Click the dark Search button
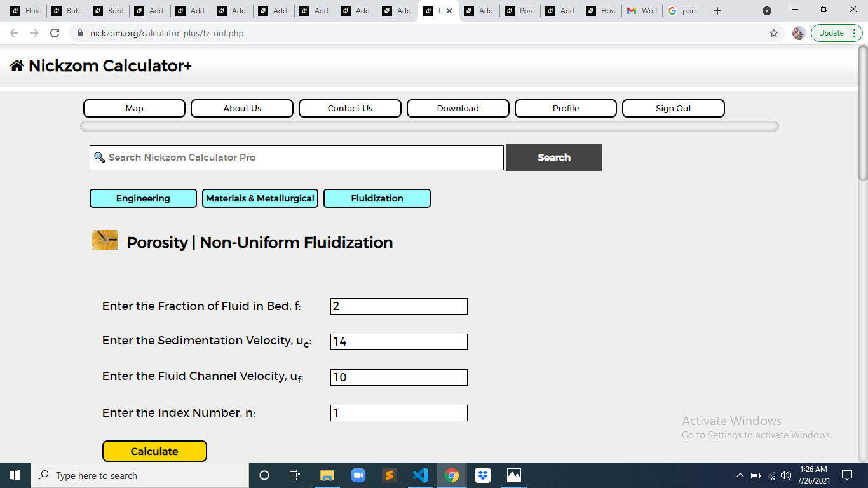This screenshot has width=868, height=488. coord(554,158)
